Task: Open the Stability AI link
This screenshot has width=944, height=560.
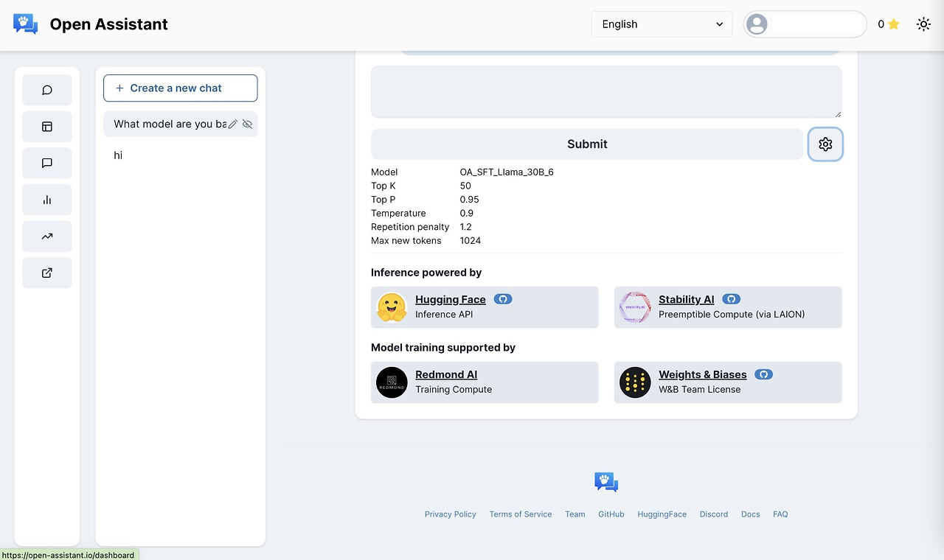Action: 687,299
